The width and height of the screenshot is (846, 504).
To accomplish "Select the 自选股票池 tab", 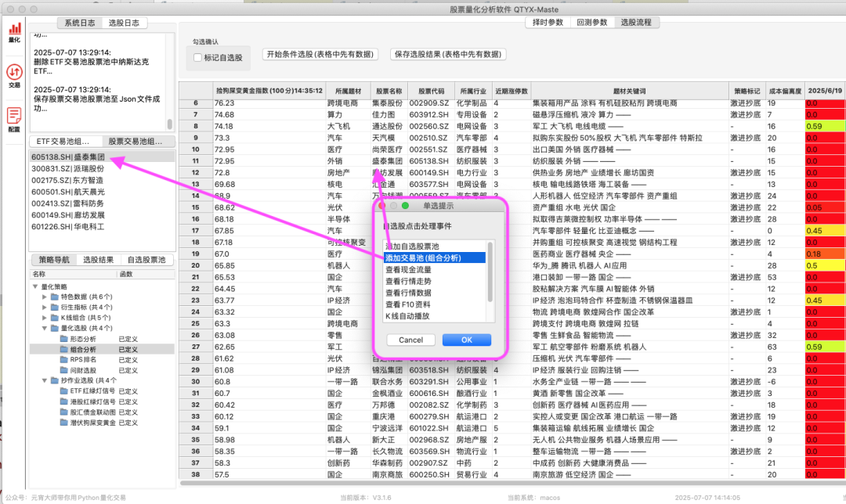I will [146, 260].
